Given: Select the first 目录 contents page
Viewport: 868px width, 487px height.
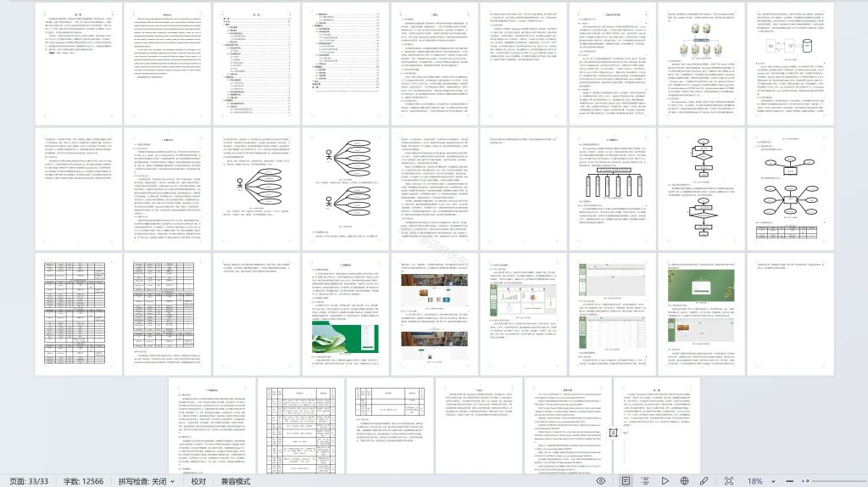Looking at the screenshot, I should tap(256, 64).
